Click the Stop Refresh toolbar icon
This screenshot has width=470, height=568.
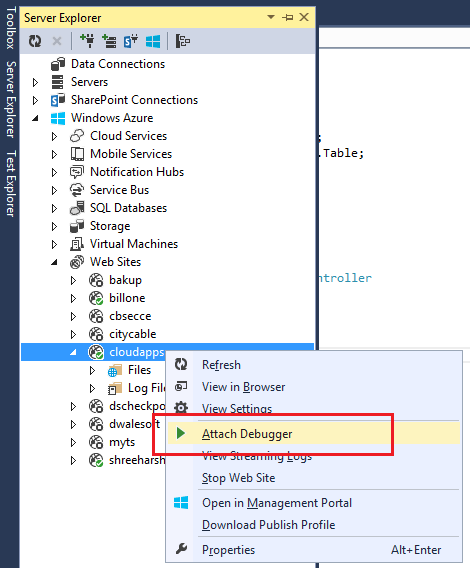[x=57, y=41]
